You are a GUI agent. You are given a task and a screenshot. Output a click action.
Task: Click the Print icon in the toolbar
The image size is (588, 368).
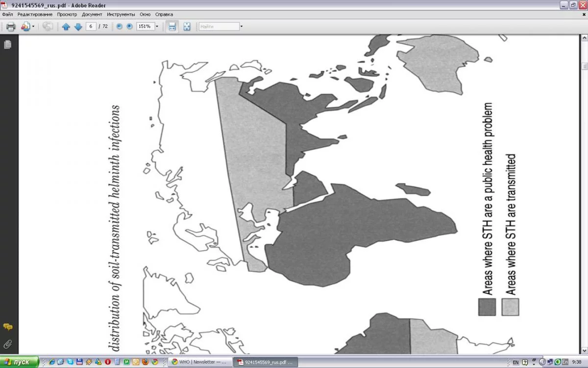tap(11, 26)
